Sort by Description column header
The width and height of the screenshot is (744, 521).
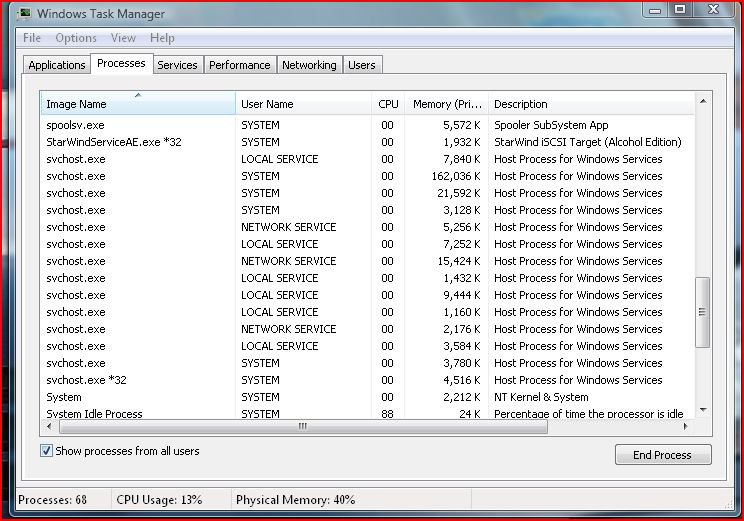[591, 104]
